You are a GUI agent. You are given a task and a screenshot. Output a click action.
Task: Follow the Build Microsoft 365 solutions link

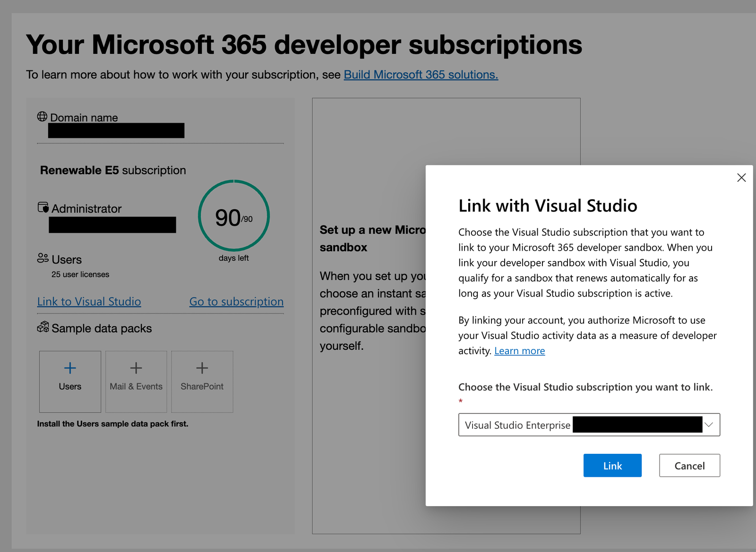pos(420,74)
